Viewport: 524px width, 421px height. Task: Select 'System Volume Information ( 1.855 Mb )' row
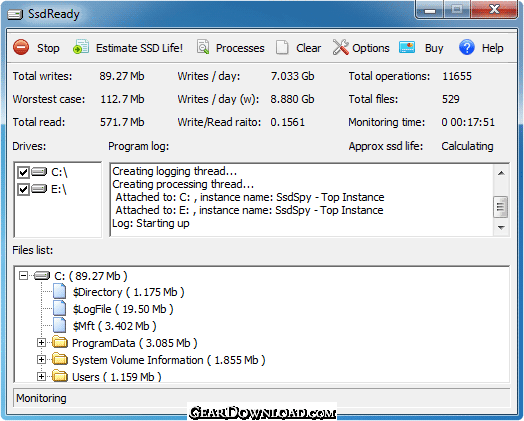(169, 360)
